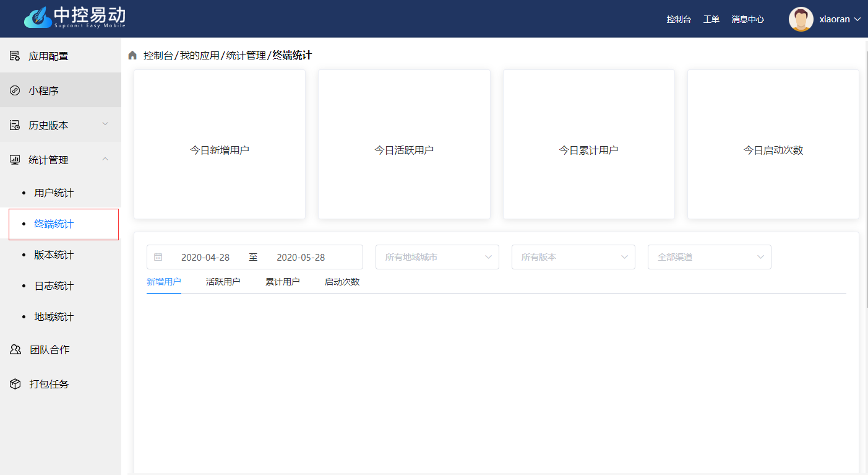868x475 pixels.
Task: Click the 小程序 sidebar icon
Action: point(15,90)
